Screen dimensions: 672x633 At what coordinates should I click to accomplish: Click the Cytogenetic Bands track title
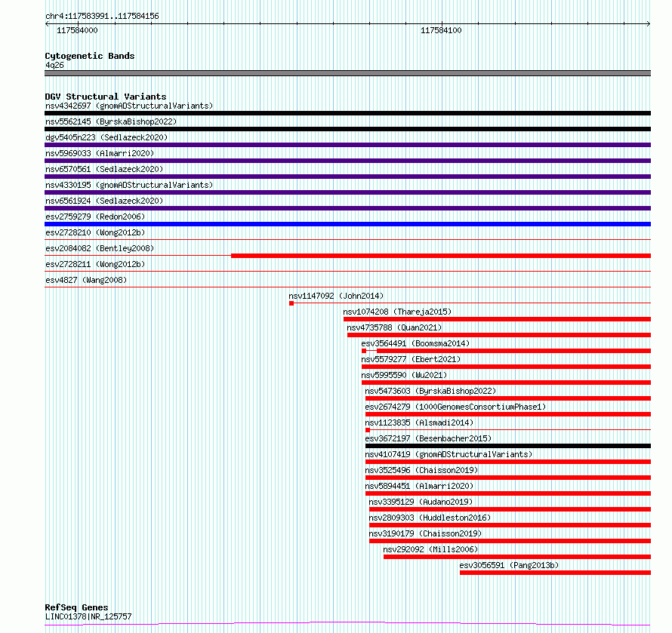(90, 56)
